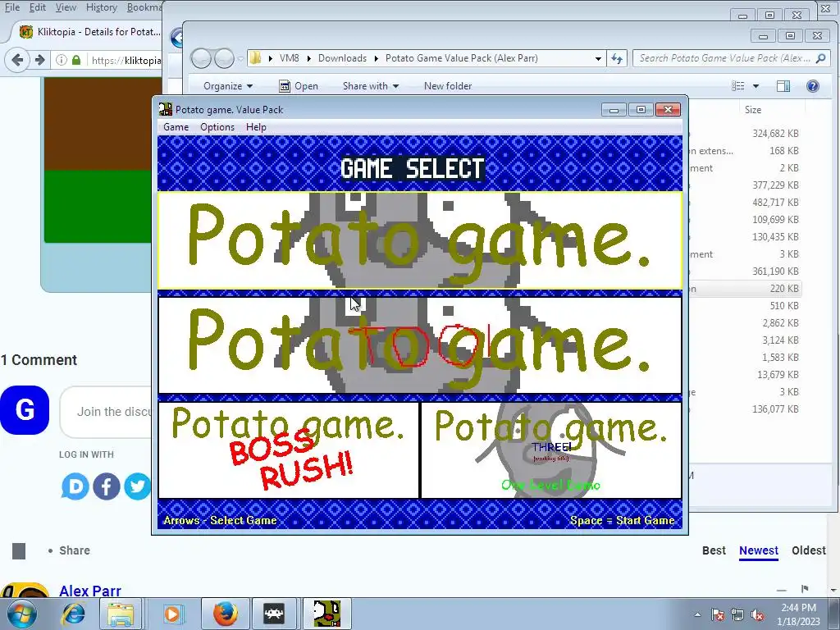
Task: Sort comments by Oldest
Action: click(808, 550)
